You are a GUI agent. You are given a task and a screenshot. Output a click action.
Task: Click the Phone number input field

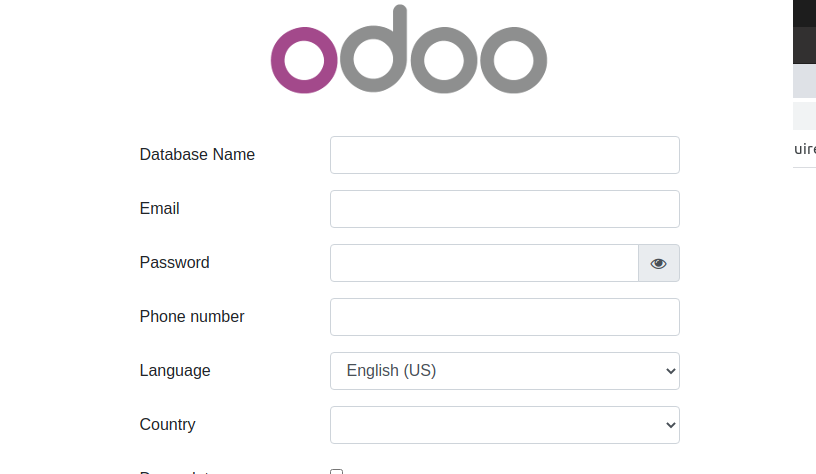(x=504, y=317)
